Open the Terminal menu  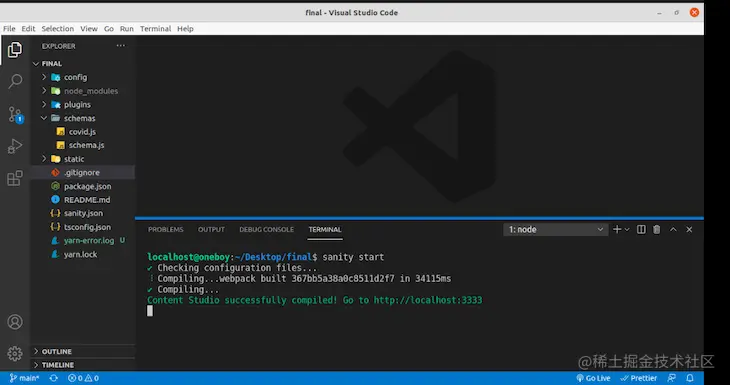click(x=155, y=28)
